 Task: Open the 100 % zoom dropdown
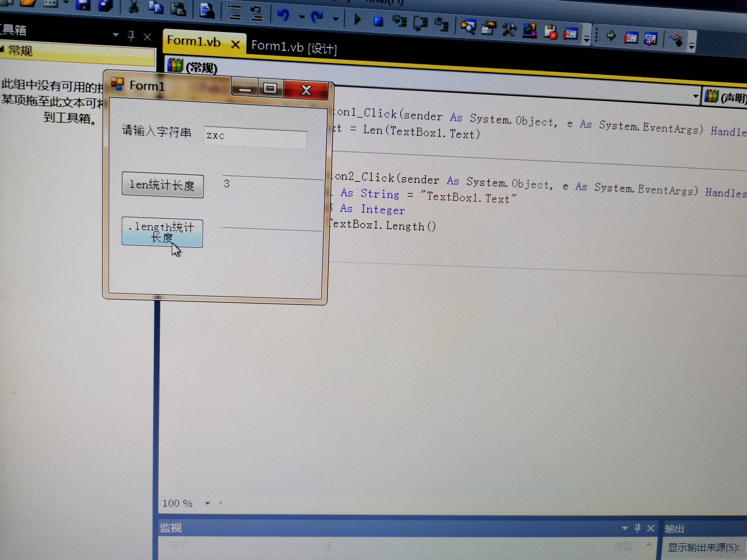(207, 503)
